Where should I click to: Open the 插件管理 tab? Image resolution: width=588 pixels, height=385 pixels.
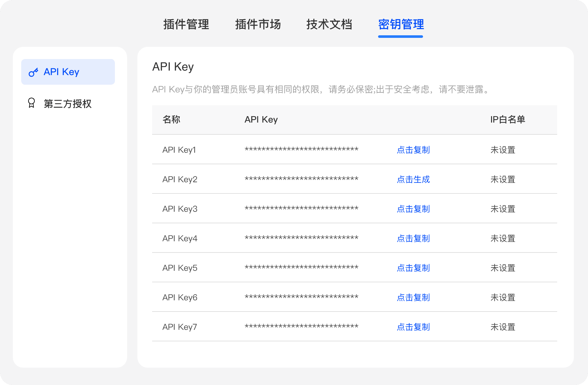point(186,24)
